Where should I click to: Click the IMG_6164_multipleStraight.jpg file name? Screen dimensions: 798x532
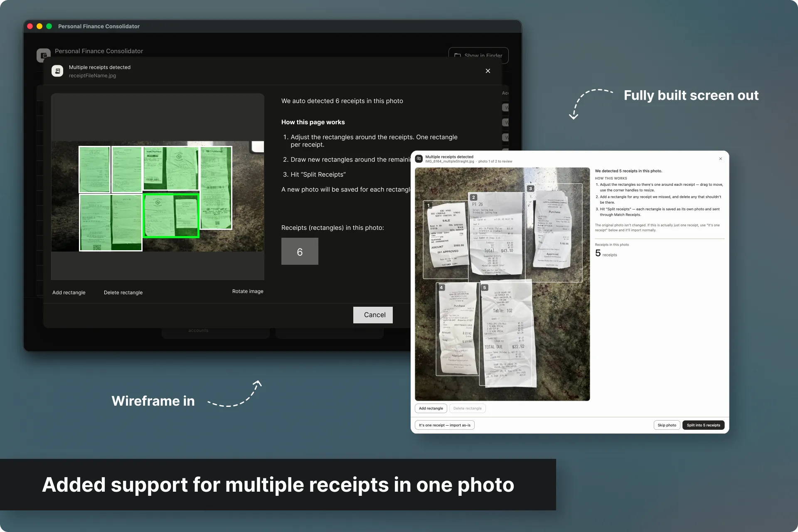click(x=450, y=161)
